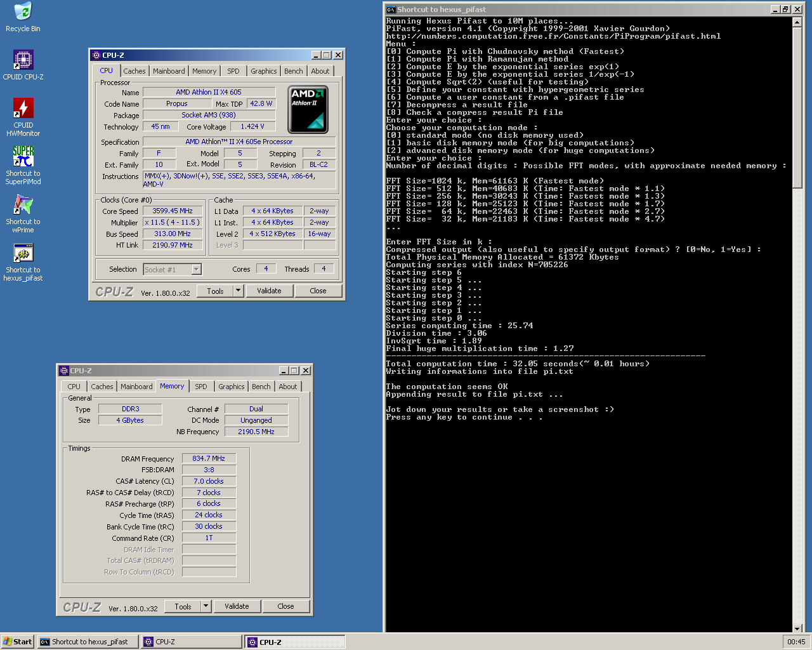Screen dimensions: 812x650
Task: Expand the Socket #1 selection dropdown
Action: pyautogui.click(x=196, y=269)
